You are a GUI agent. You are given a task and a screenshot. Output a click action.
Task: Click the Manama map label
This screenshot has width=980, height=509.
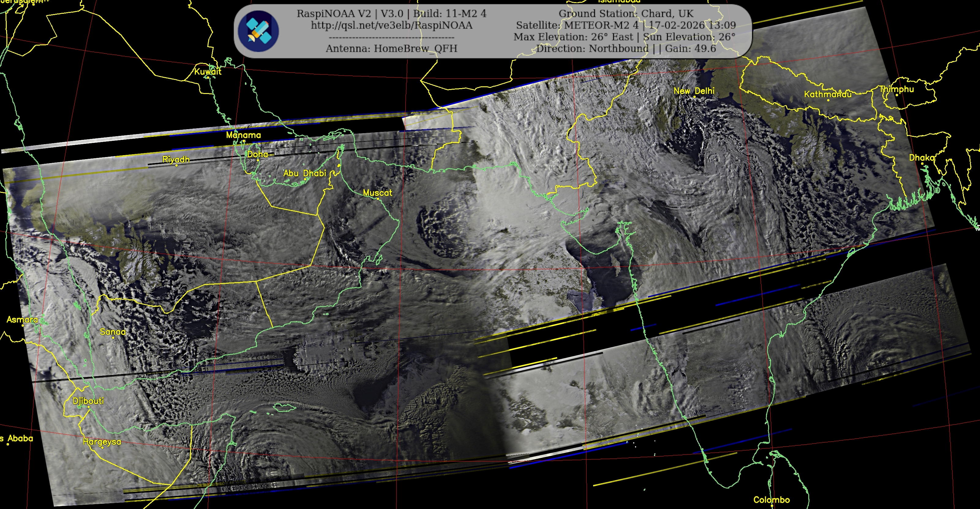click(243, 135)
